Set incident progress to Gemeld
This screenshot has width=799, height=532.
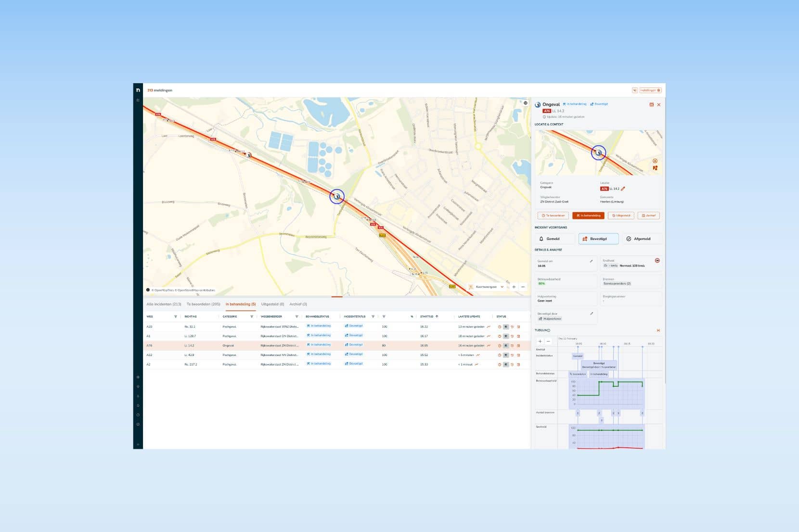(x=554, y=239)
